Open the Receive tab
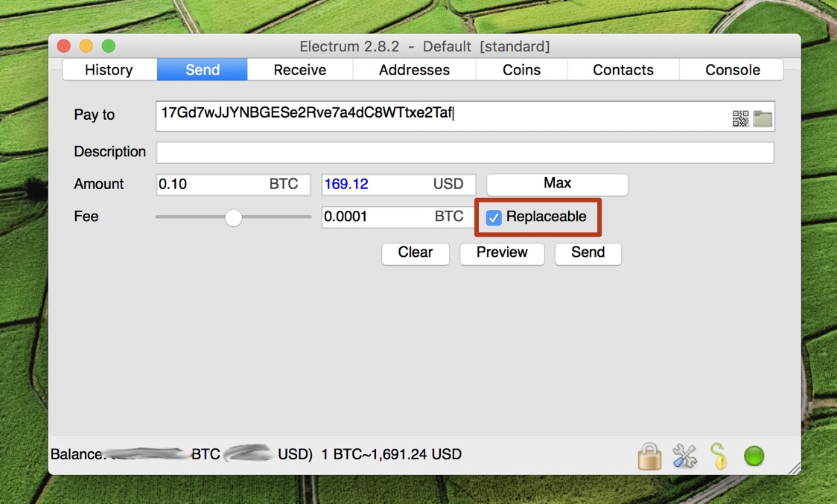This screenshot has width=837, height=504. [x=300, y=70]
